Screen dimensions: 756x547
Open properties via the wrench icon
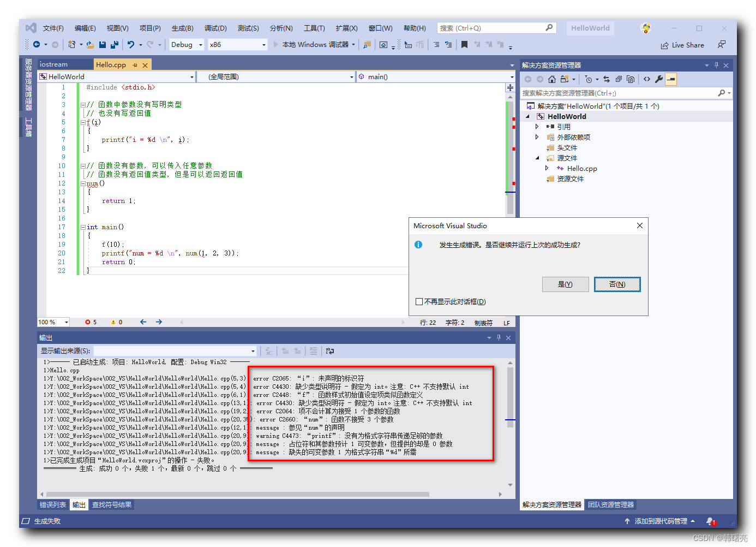click(x=659, y=79)
